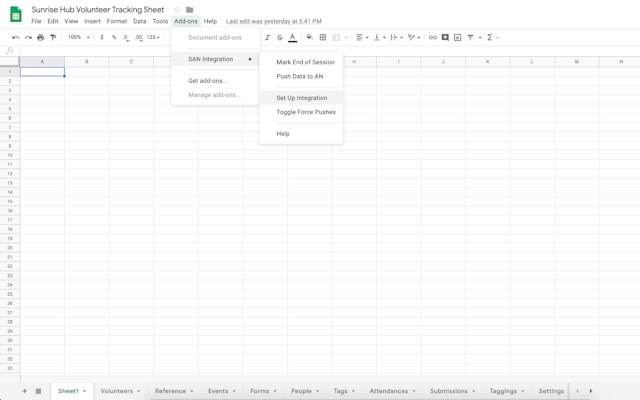This screenshot has height=400, width=640.
Task: Increase decimal places
Action: [139, 37]
